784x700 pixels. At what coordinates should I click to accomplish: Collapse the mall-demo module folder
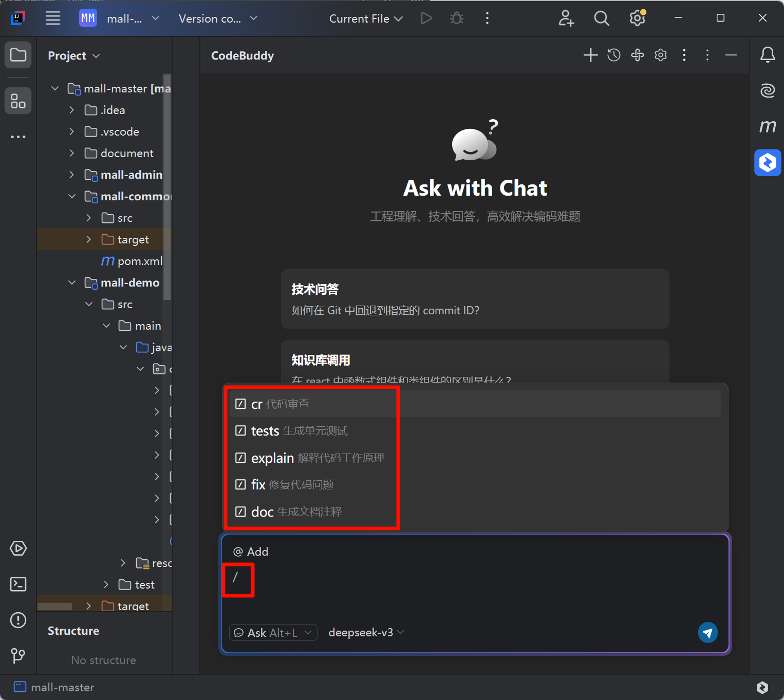tap(72, 282)
